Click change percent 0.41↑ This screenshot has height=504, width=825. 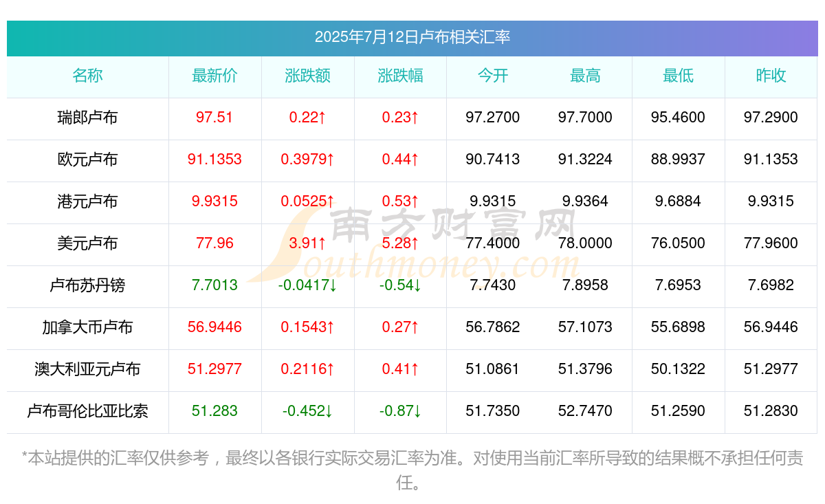coord(400,369)
